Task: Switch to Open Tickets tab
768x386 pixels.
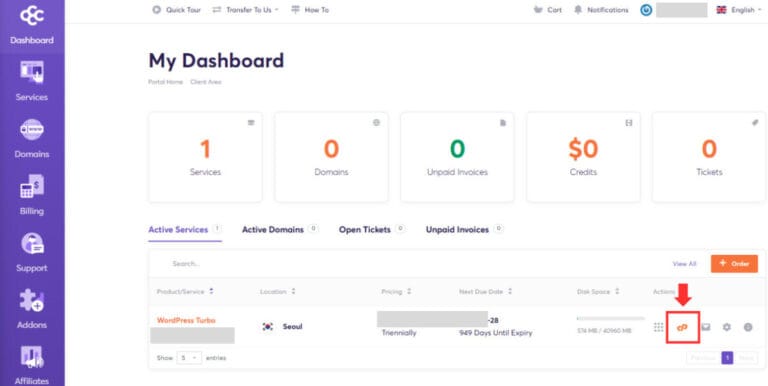Action: 372,230
